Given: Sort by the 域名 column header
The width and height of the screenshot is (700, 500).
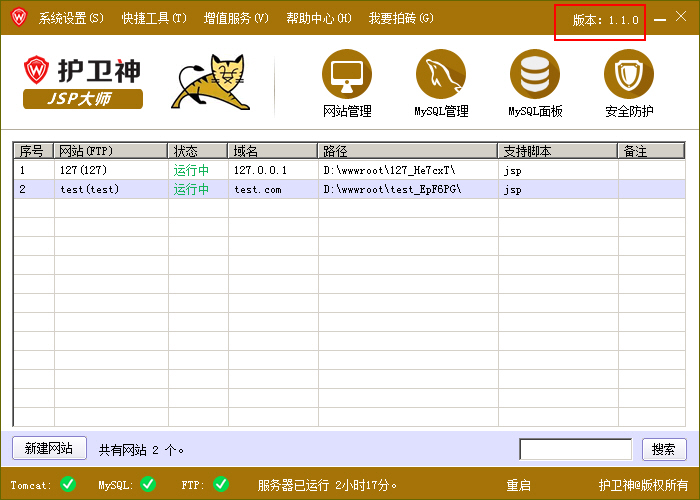Looking at the screenshot, I should point(273,151).
